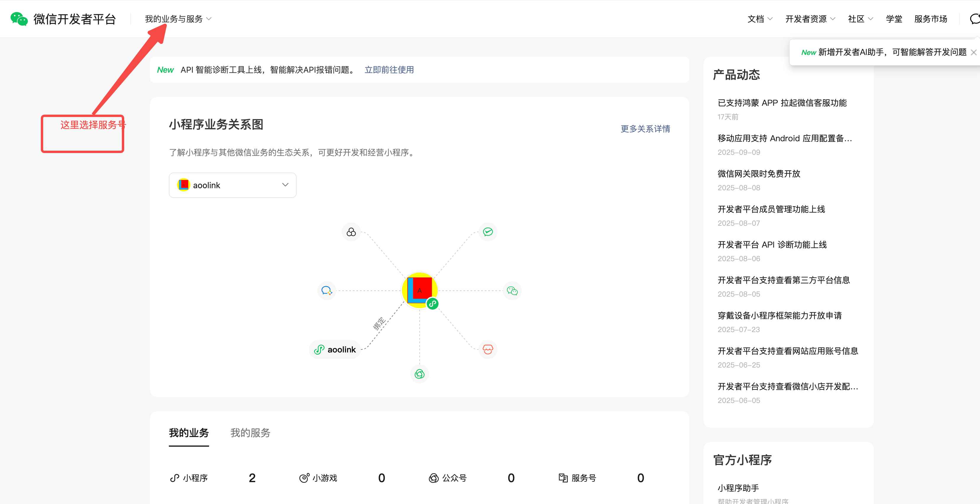Screen dimensions: 980x504
Task: Click the WeCom chat node icon
Action: 326,291
